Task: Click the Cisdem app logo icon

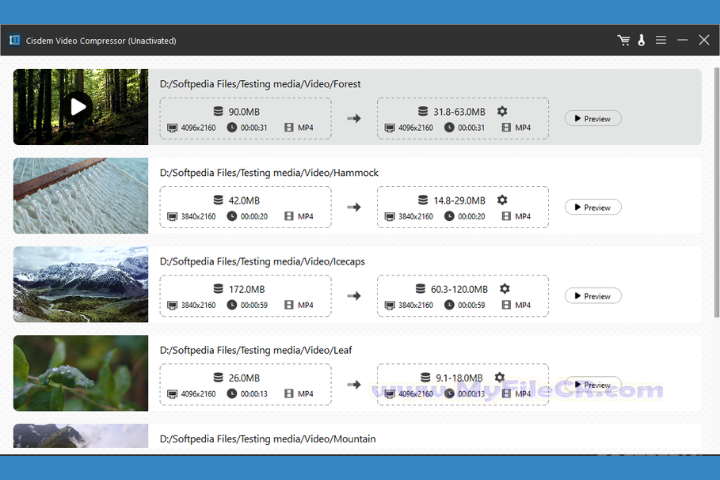Action: coord(15,40)
